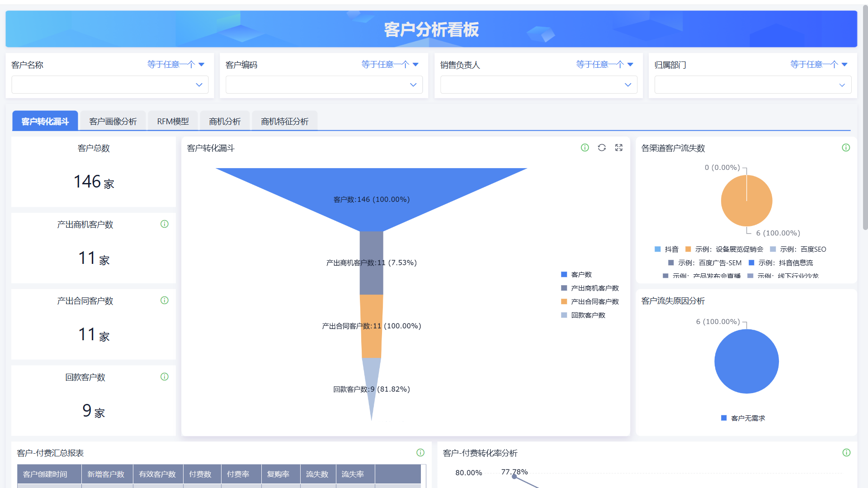Click info icon on 各渠道客户流失数 panel
The image size is (868, 488).
[x=846, y=148]
